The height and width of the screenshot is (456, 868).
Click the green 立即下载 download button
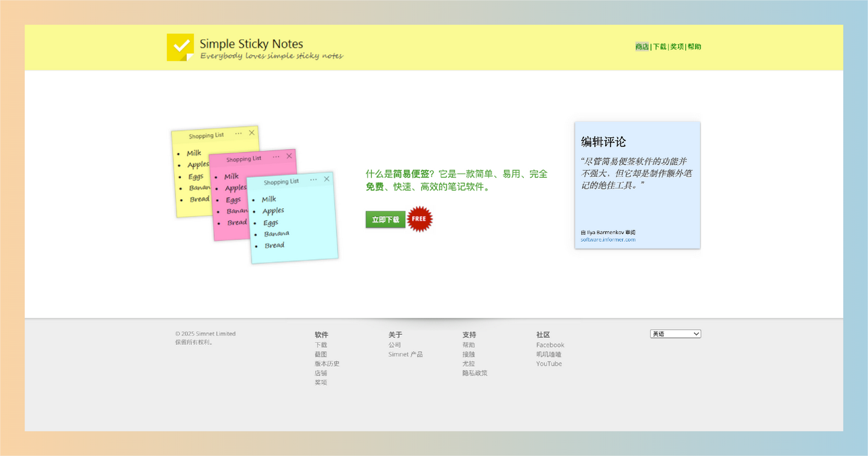(x=385, y=220)
